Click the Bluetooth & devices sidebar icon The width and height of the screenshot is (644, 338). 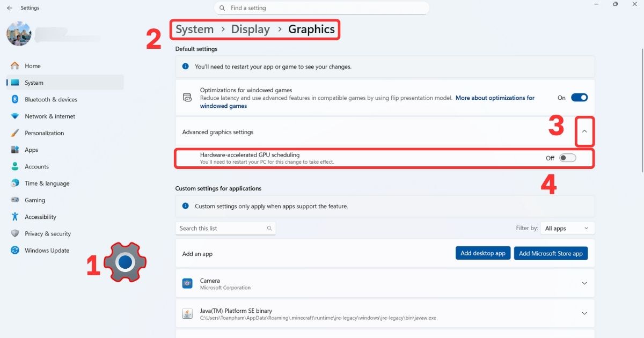point(14,99)
